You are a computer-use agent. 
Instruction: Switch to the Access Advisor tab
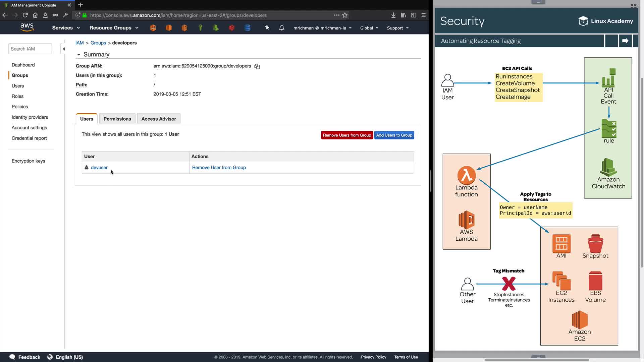click(x=158, y=119)
